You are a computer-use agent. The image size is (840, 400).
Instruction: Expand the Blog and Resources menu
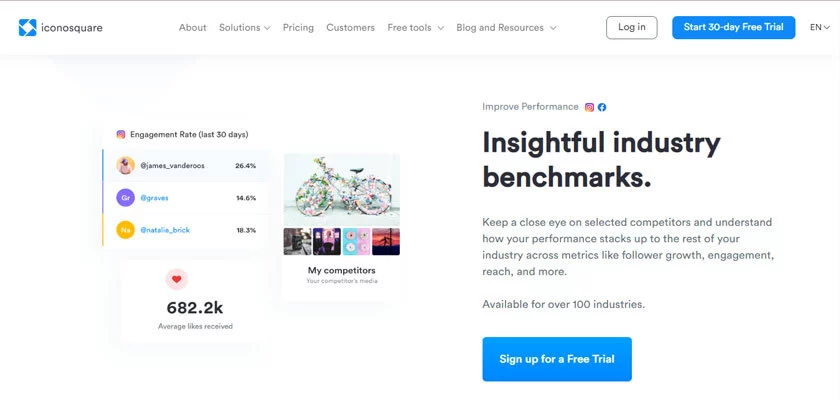coord(506,28)
